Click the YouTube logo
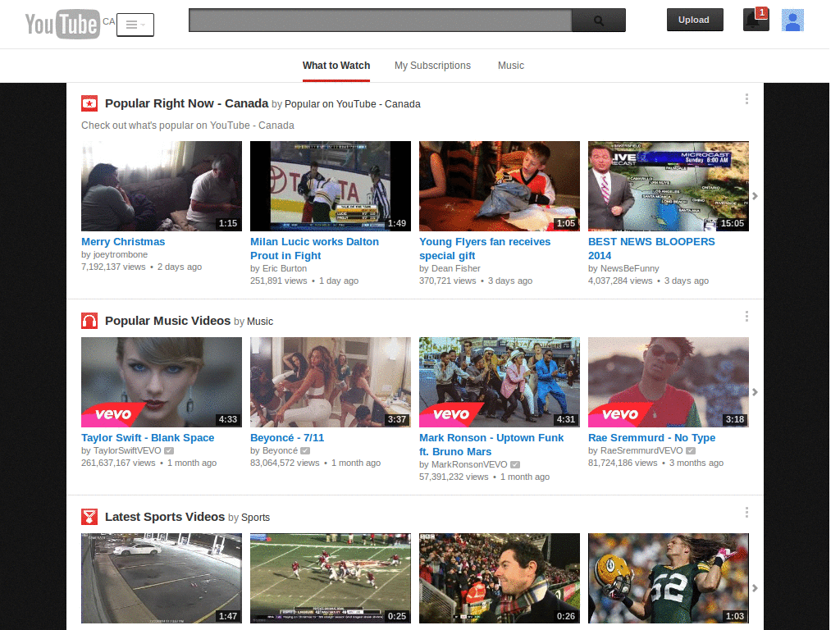The height and width of the screenshot is (630, 840). (62, 24)
